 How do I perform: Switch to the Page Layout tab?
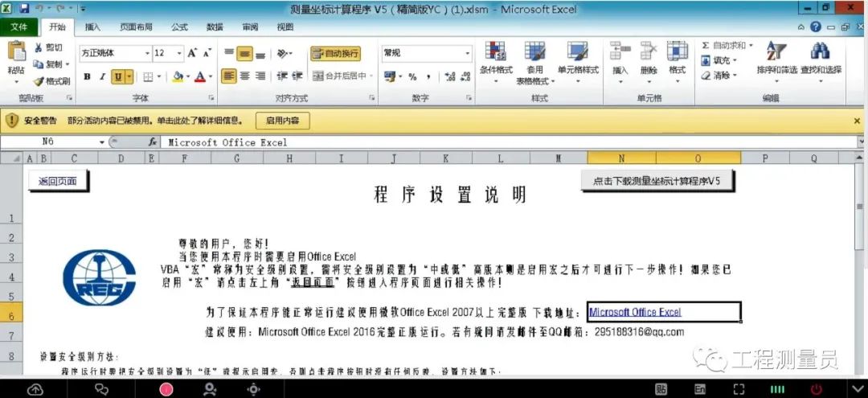[136, 27]
